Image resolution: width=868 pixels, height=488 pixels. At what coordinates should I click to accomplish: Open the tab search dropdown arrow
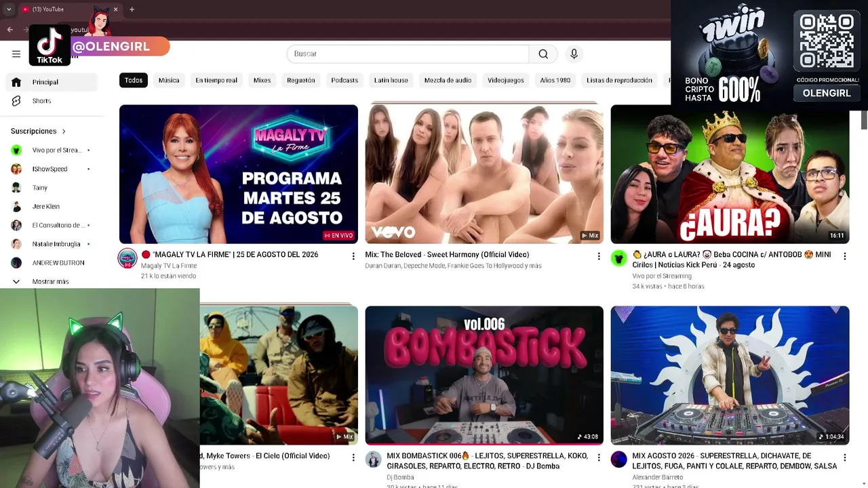tap(9, 9)
